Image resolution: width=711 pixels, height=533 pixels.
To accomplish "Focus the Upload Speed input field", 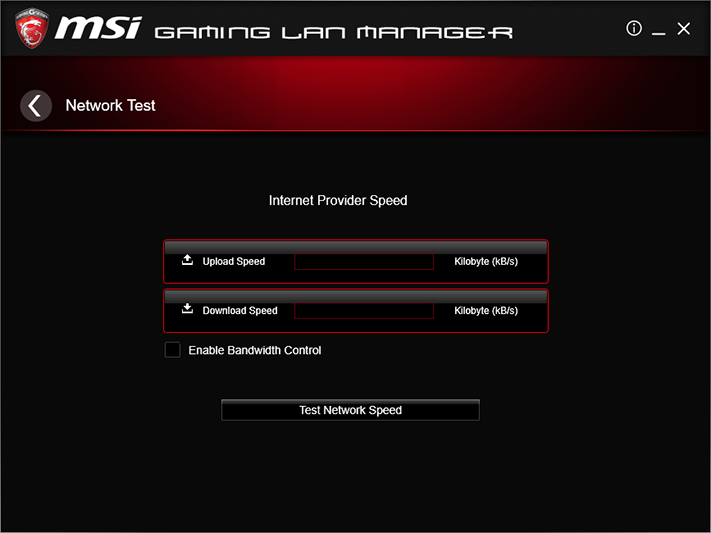I will 364,262.
